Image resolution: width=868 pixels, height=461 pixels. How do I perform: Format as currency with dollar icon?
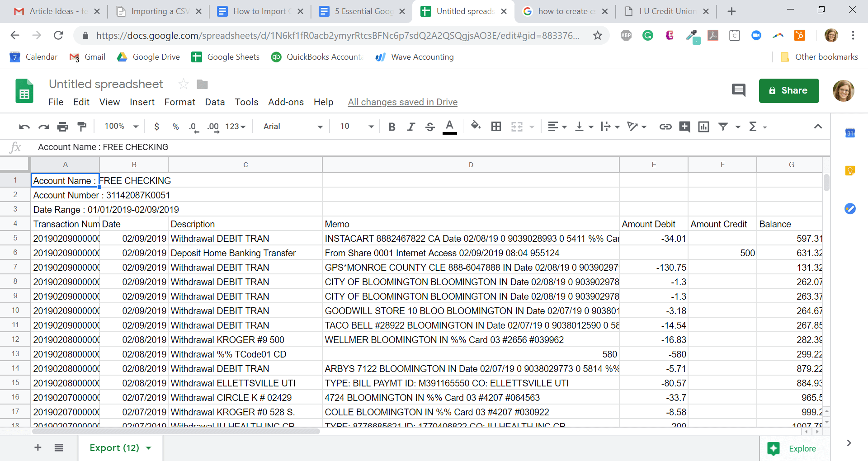pyautogui.click(x=156, y=127)
